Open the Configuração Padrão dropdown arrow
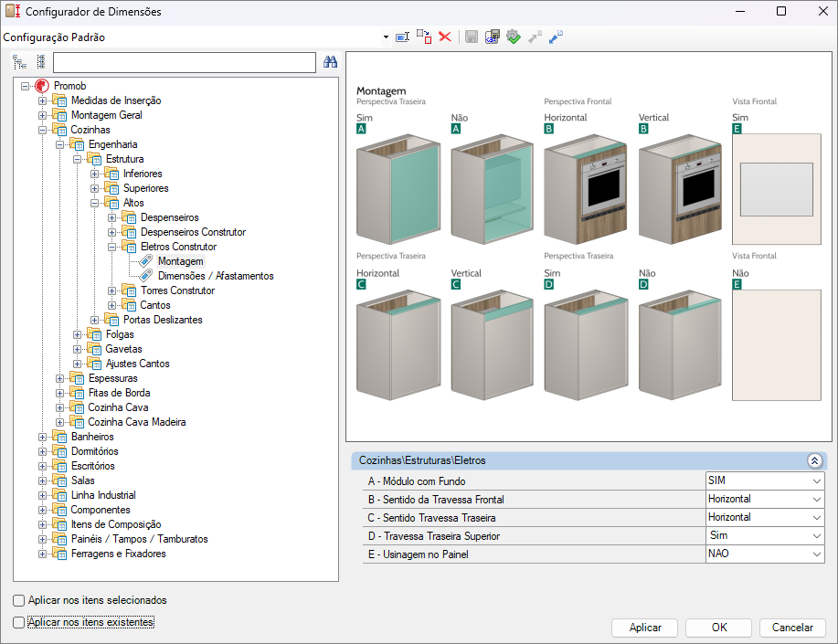Screen dimensions: 838x644 [386, 37]
